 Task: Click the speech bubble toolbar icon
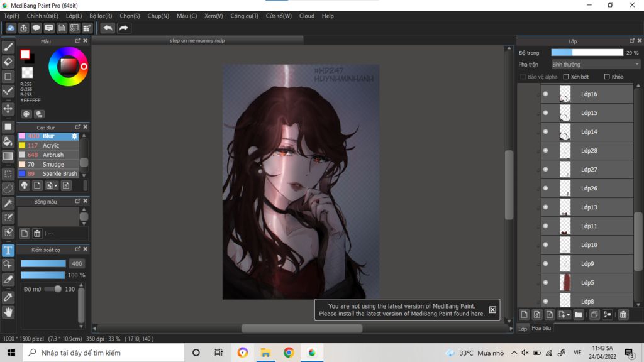[x=36, y=28]
